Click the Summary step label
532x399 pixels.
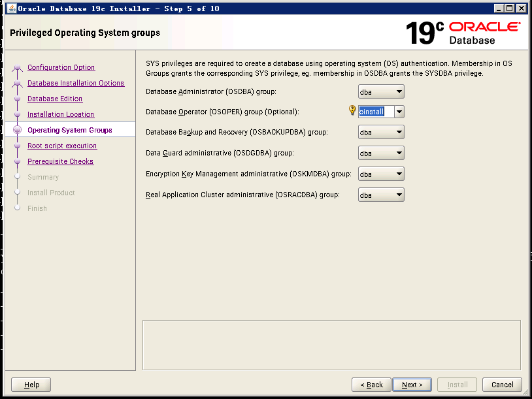[x=43, y=177]
